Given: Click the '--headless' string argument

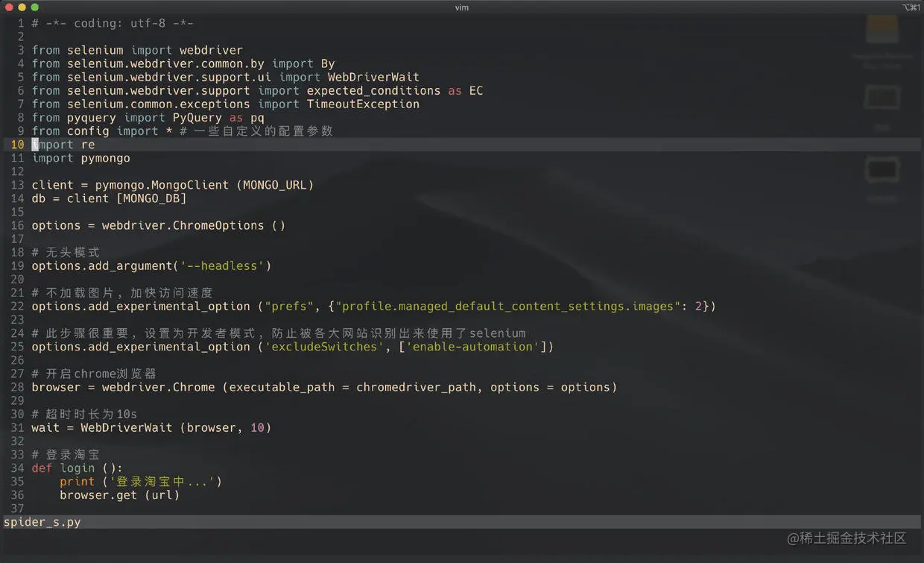Looking at the screenshot, I should tap(222, 265).
